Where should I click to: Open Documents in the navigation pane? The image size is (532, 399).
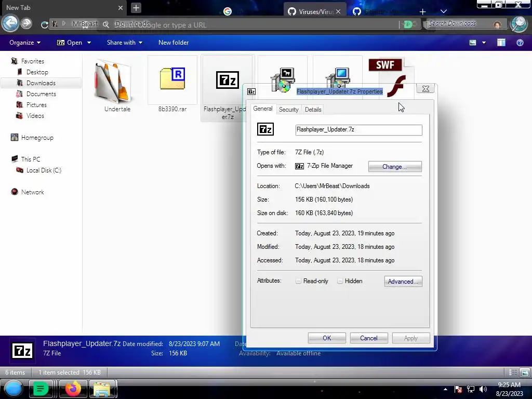point(41,94)
